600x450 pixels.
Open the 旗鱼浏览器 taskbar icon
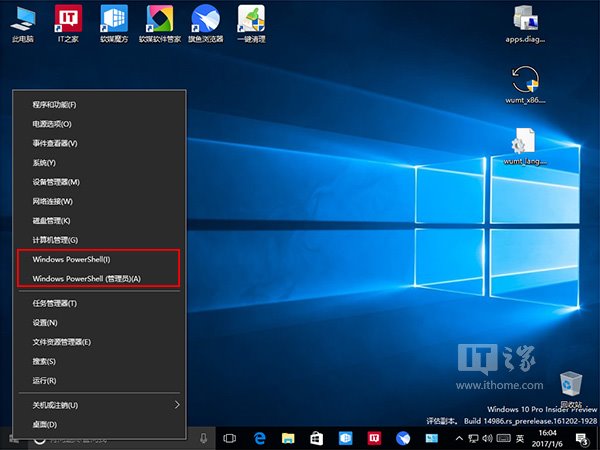tap(403, 438)
